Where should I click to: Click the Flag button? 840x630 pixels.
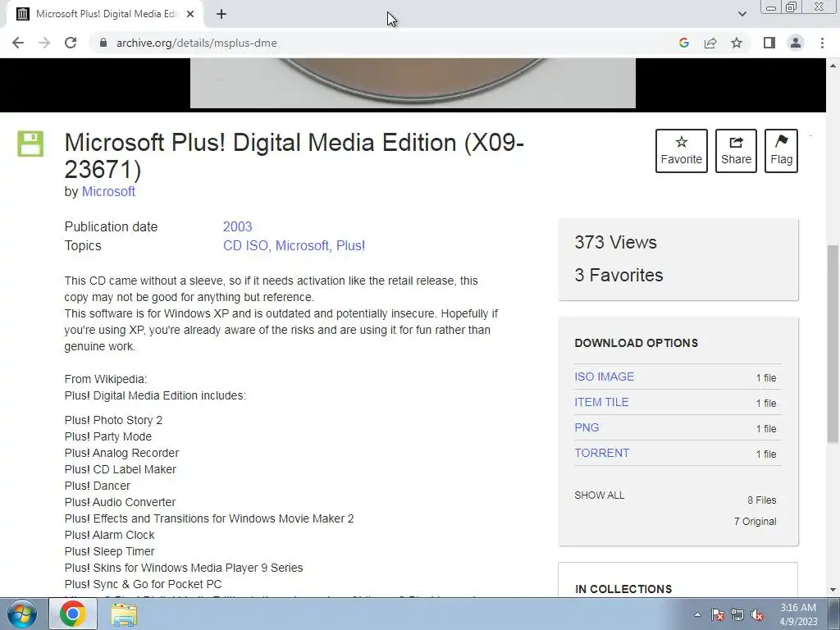[781, 151]
